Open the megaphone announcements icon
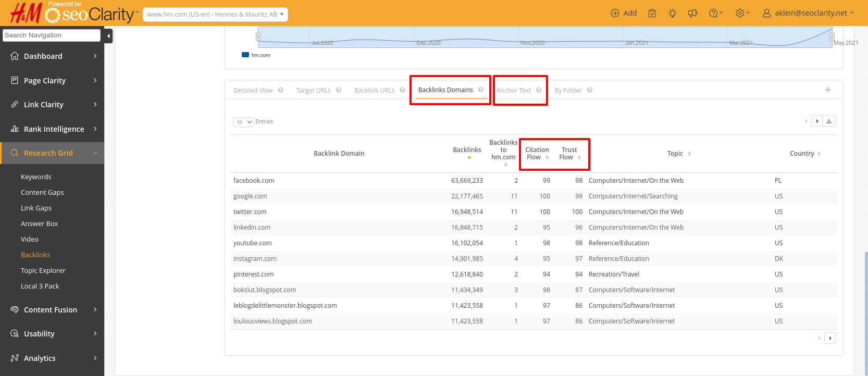 click(x=692, y=13)
